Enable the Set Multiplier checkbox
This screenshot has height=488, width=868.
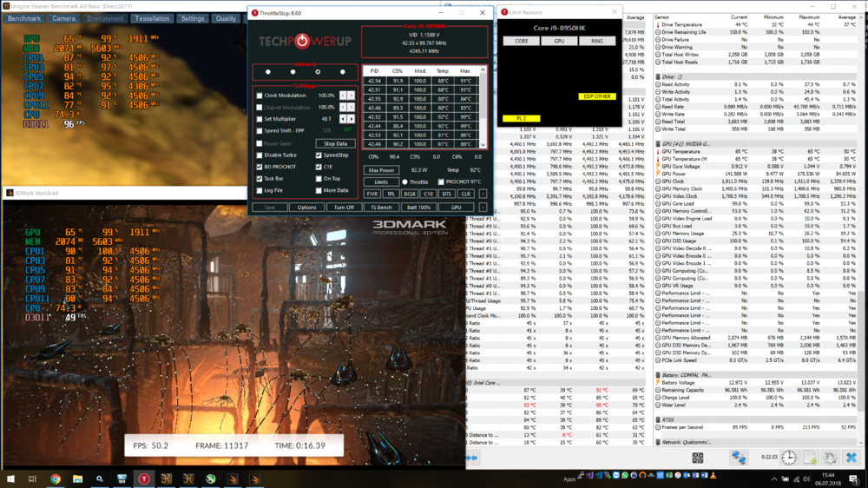pos(259,119)
